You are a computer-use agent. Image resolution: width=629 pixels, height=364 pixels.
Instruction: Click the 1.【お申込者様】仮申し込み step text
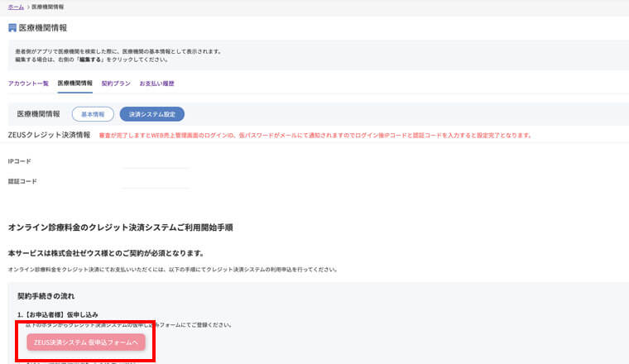[x=58, y=314]
